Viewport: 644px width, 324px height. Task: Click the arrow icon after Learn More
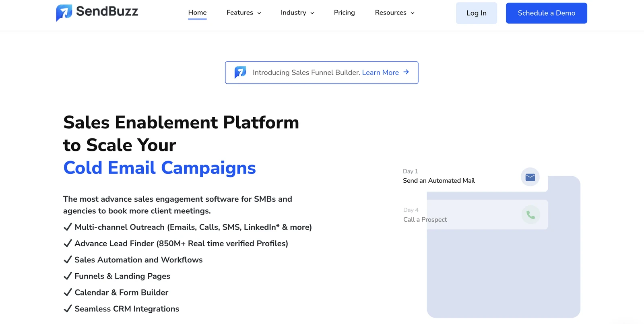406,72
